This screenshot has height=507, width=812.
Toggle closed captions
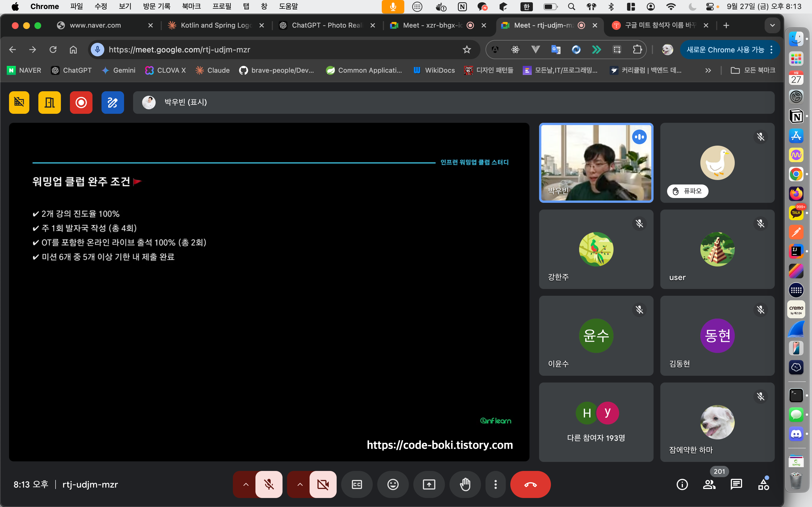[357, 484]
